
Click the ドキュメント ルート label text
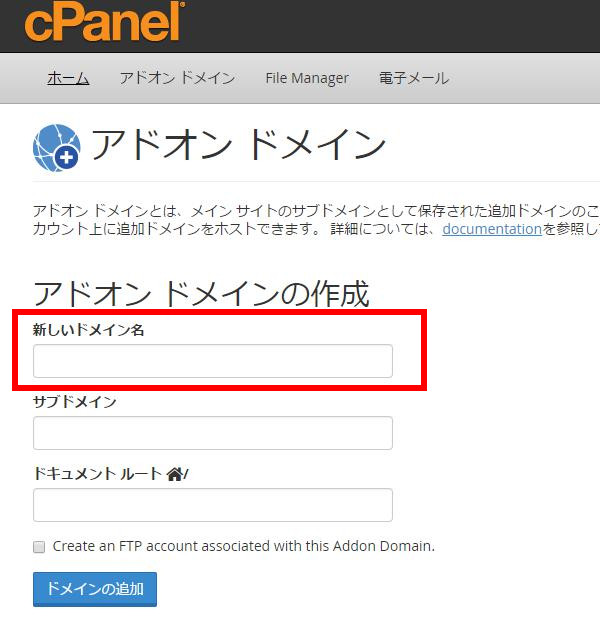click(97, 474)
